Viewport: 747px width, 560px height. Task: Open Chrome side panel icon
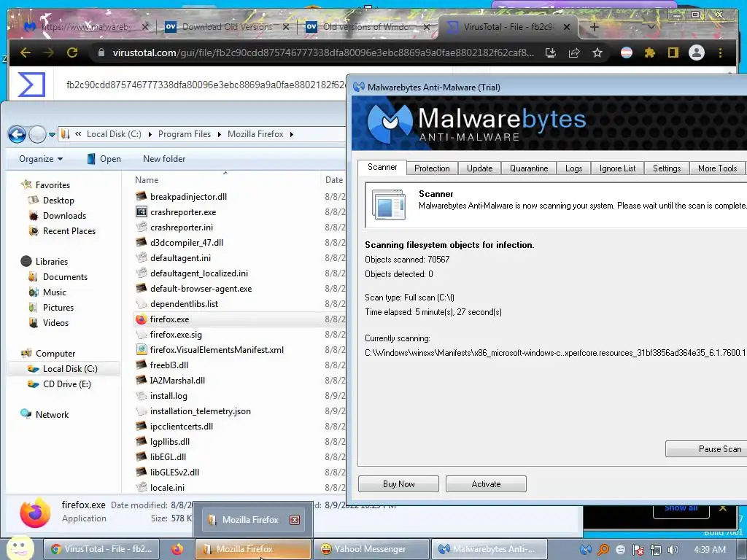pyautogui.click(x=673, y=52)
